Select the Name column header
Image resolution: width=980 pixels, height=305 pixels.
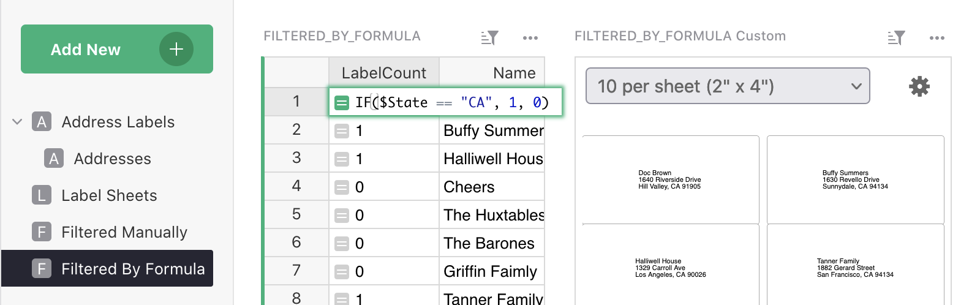[x=491, y=73]
